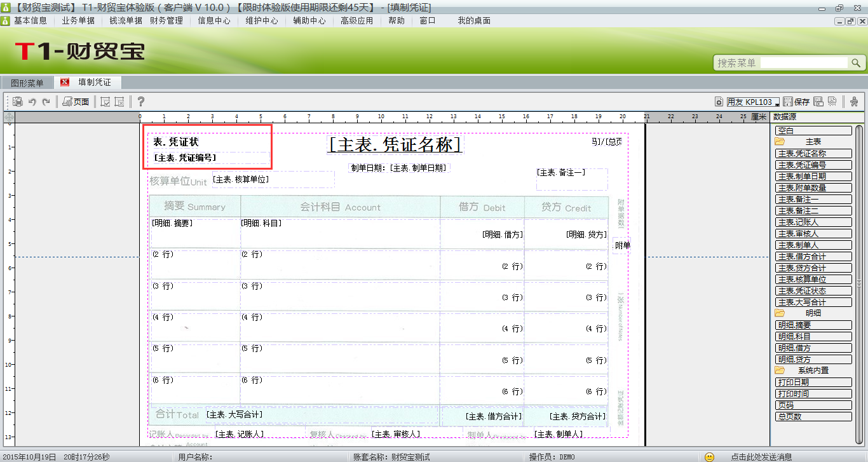Image resolution: width=868 pixels, height=462 pixels.
Task: Close the 填制凭证 tab with the red X
Action: tap(65, 83)
